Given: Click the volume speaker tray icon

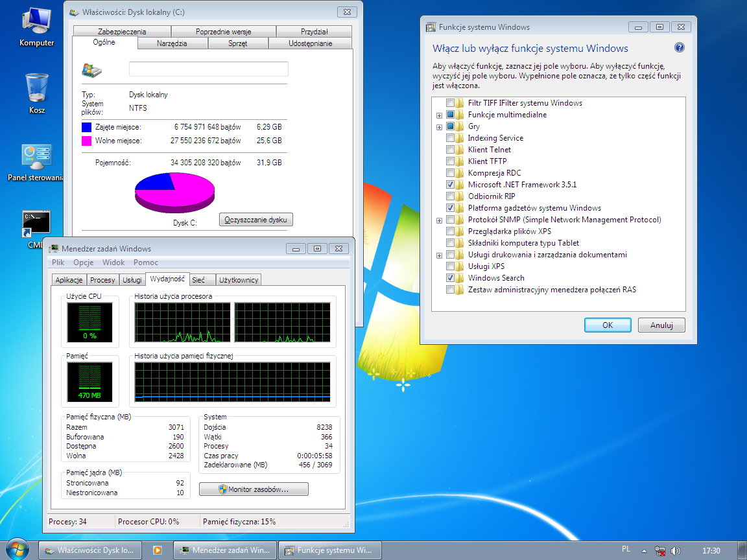Looking at the screenshot, I should [675, 550].
